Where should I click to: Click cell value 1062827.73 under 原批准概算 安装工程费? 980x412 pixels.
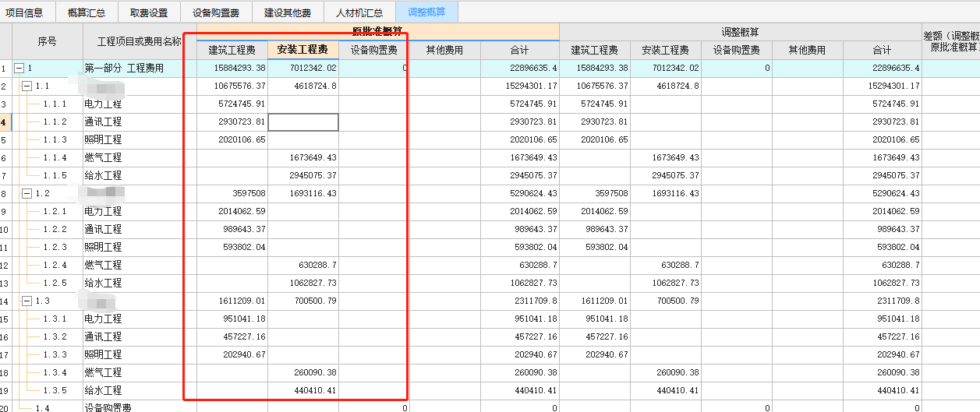[x=313, y=283]
